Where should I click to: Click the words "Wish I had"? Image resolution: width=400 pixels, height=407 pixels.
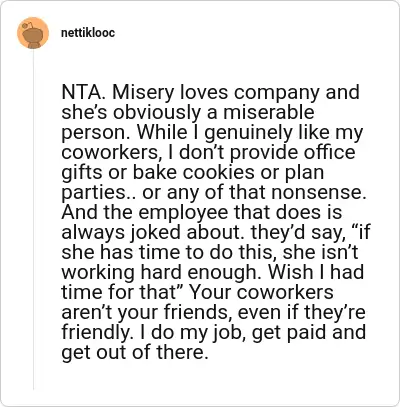point(316,272)
